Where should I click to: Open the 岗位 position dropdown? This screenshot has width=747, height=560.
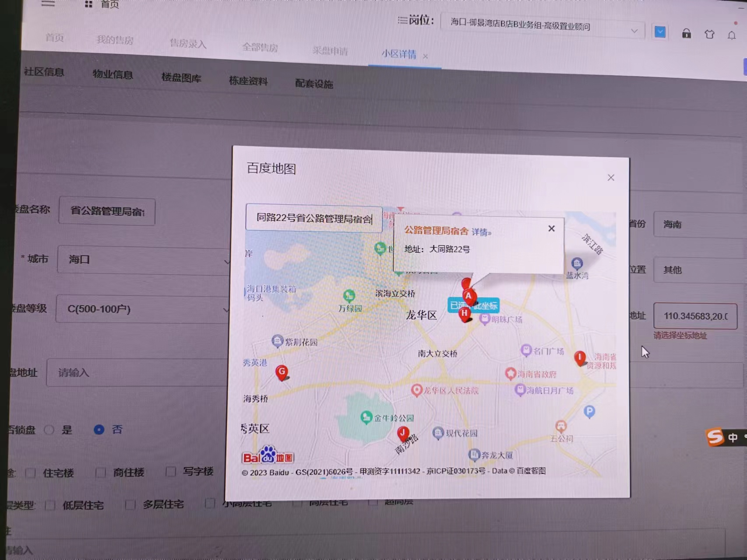(542, 27)
